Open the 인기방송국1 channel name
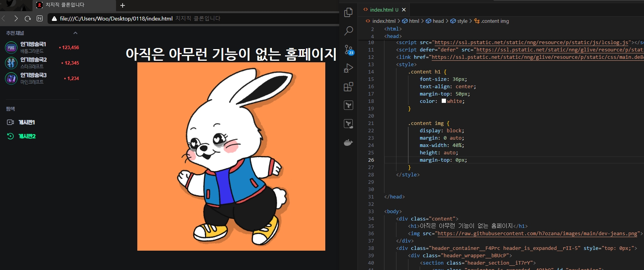 click(33, 44)
